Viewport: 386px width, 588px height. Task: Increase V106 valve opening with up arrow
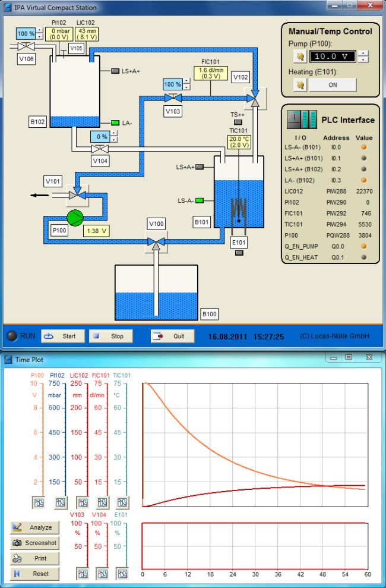coord(39,30)
